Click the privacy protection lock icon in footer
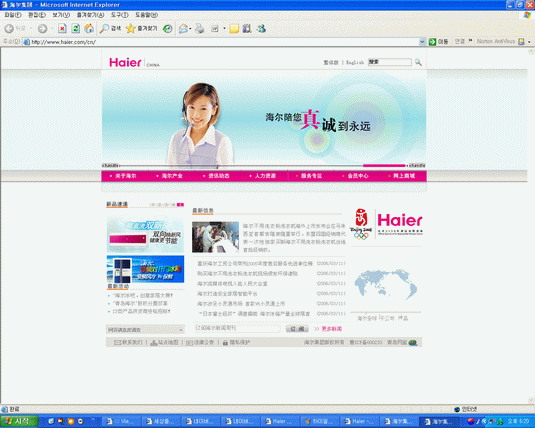Viewport: 535px width, 428px height. coord(225,343)
